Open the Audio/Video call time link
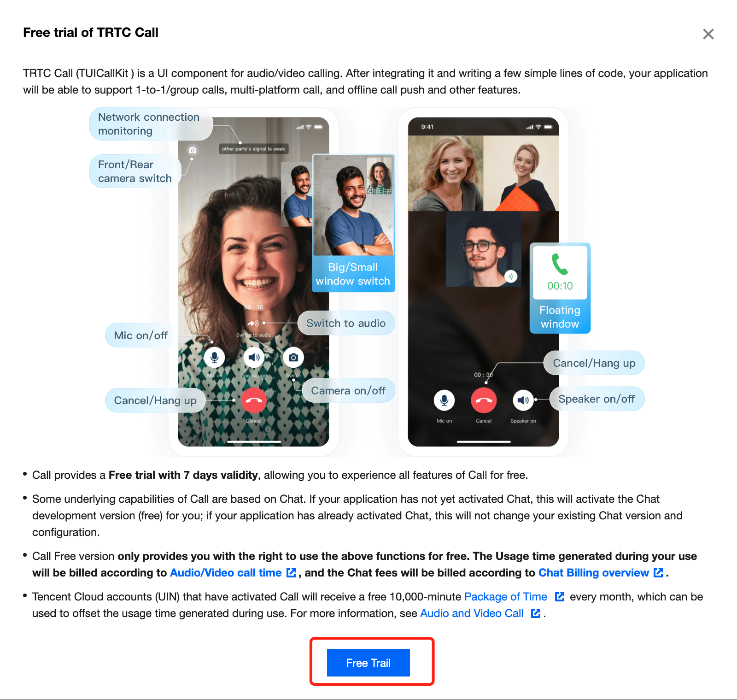Viewport: 737px width, 700px height. [x=226, y=573]
